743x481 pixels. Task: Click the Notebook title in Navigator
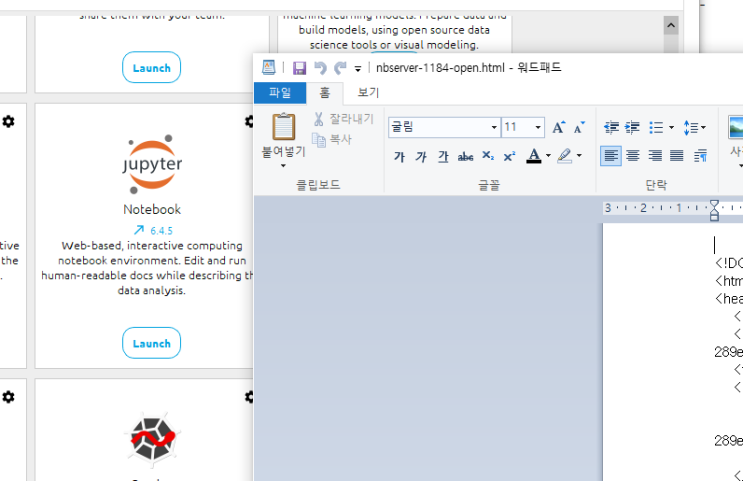pos(152,209)
